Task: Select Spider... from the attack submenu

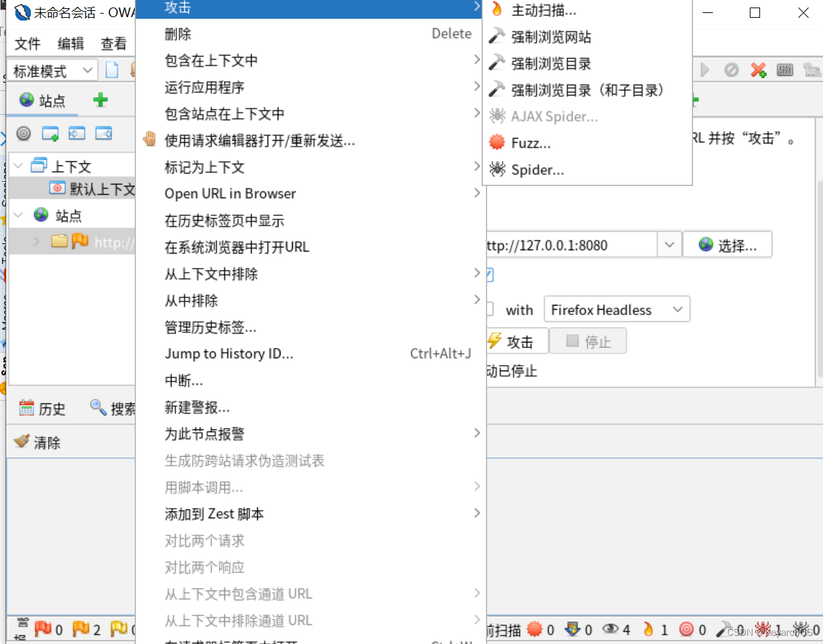Action: (x=538, y=169)
